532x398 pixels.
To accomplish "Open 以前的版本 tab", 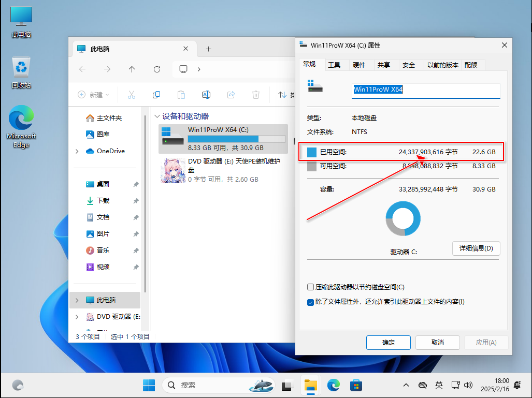I will pyautogui.click(x=443, y=65).
